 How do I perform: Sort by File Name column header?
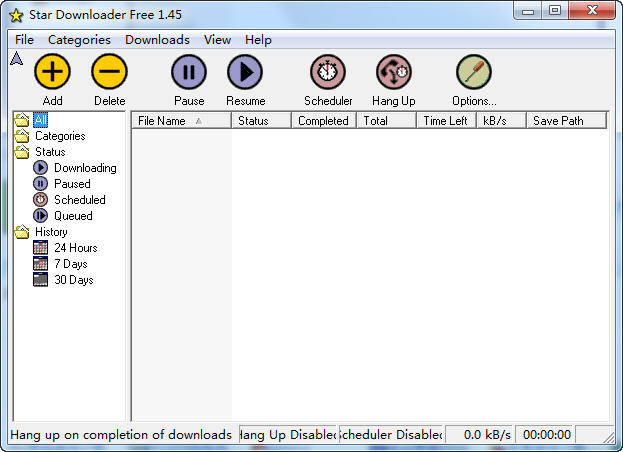pyautogui.click(x=182, y=121)
